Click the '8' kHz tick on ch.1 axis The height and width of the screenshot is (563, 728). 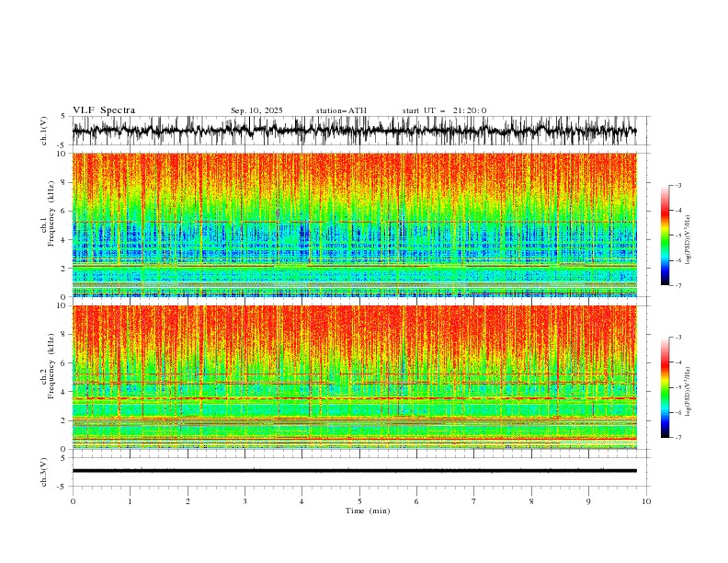(x=65, y=182)
